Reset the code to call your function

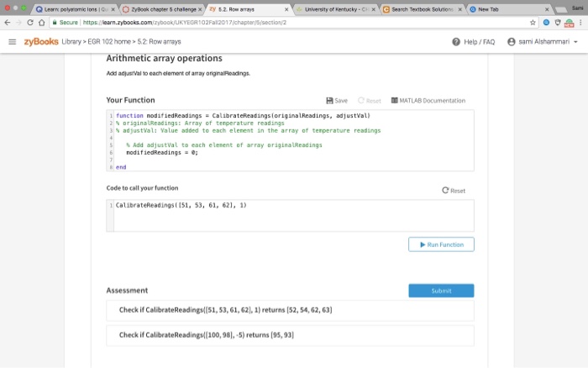pos(454,191)
